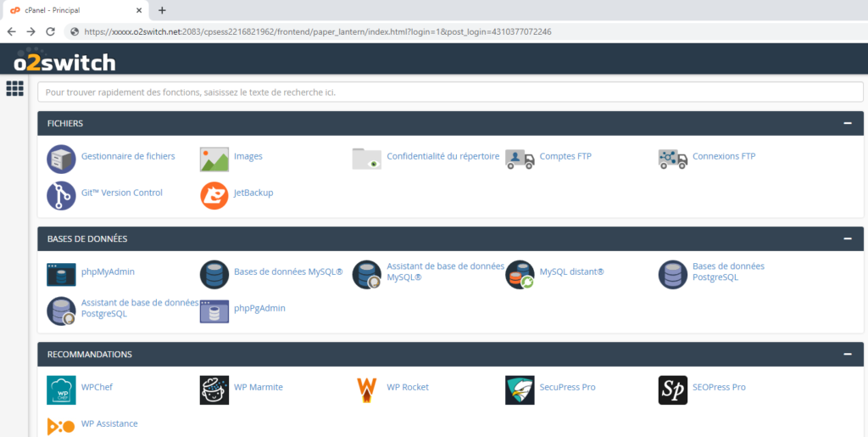The image size is (868, 437).
Task: Select the cPanel - Principal browser tab
Action: 75,10
